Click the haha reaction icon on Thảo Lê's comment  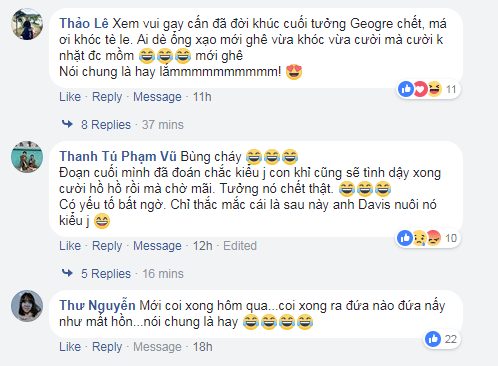[434, 89]
